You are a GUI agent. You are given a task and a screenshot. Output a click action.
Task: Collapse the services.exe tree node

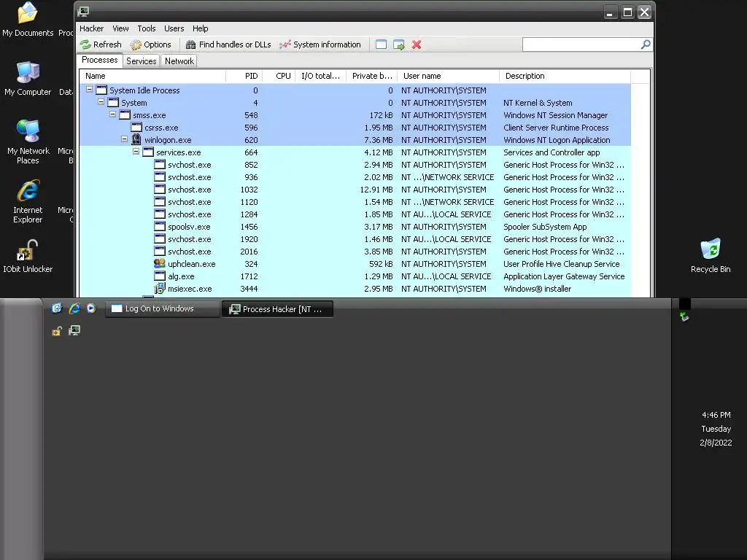[x=136, y=152]
